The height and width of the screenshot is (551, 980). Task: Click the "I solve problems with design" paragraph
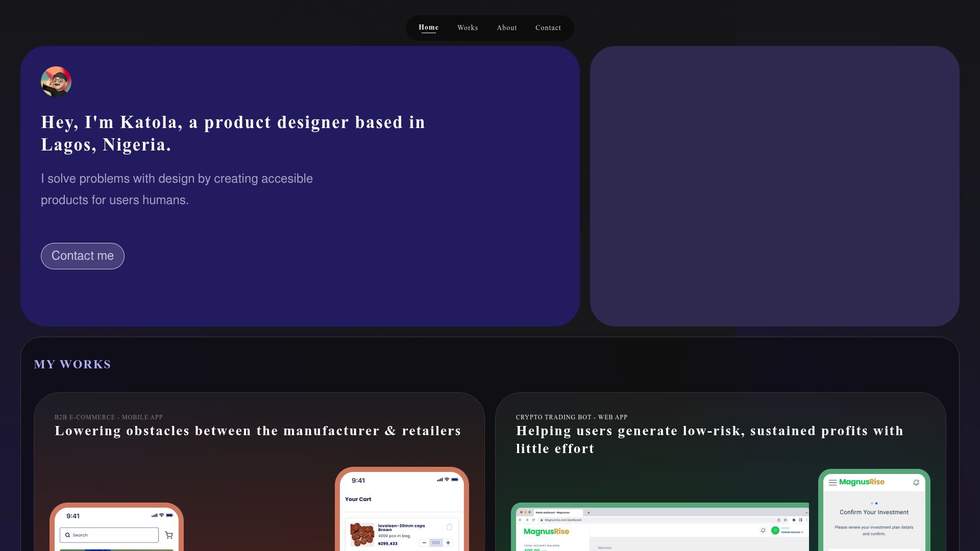(177, 189)
